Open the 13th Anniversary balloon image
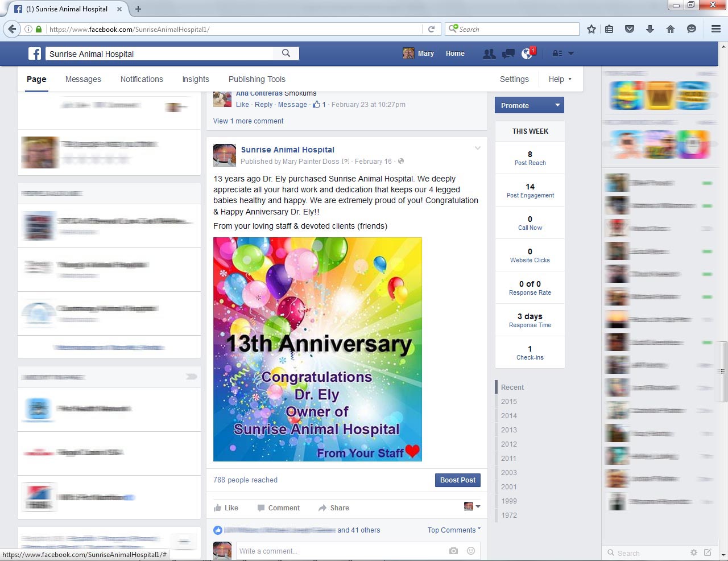Viewport: 728px width, 561px height. tap(317, 349)
